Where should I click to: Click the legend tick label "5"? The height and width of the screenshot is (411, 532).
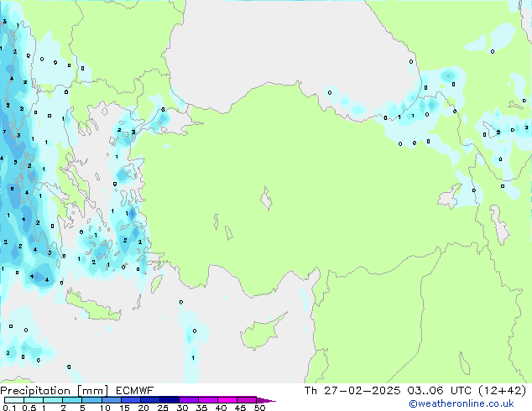point(82,408)
